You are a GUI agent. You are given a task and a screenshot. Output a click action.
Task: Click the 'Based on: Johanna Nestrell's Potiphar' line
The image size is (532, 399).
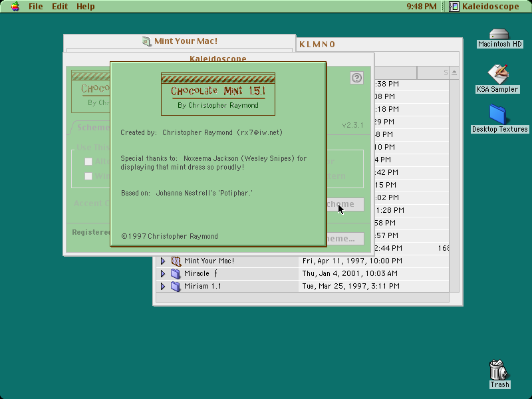(x=187, y=193)
